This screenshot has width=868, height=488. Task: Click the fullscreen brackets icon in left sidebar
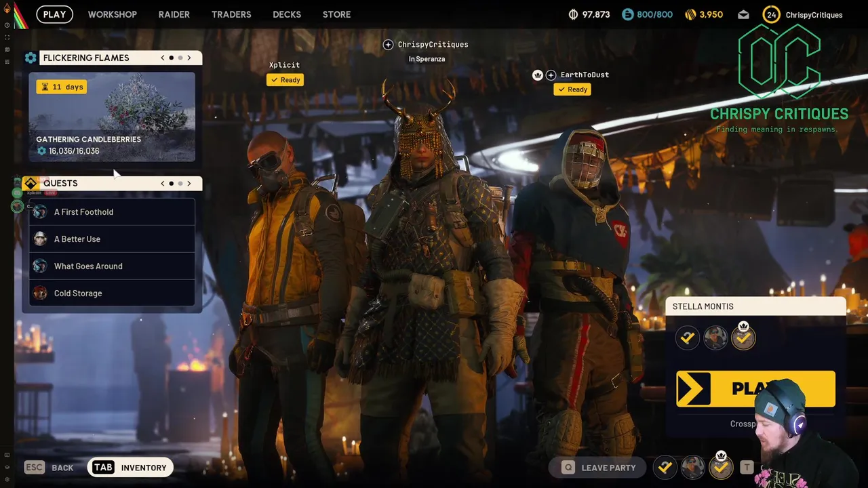[7, 37]
